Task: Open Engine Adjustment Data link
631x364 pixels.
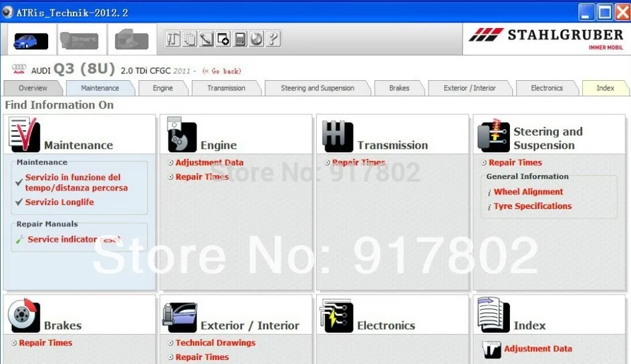Action: click(x=209, y=162)
